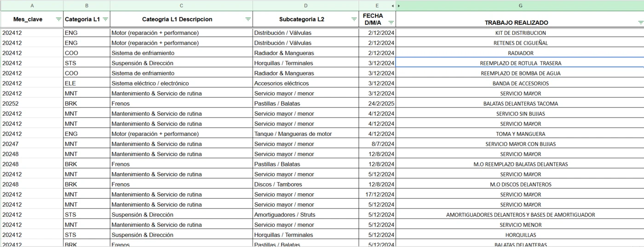This screenshot has width=644, height=247.
Task: Select the REEMPLAZO DE BOMBA DE AGUA cell
Action: [x=520, y=73]
